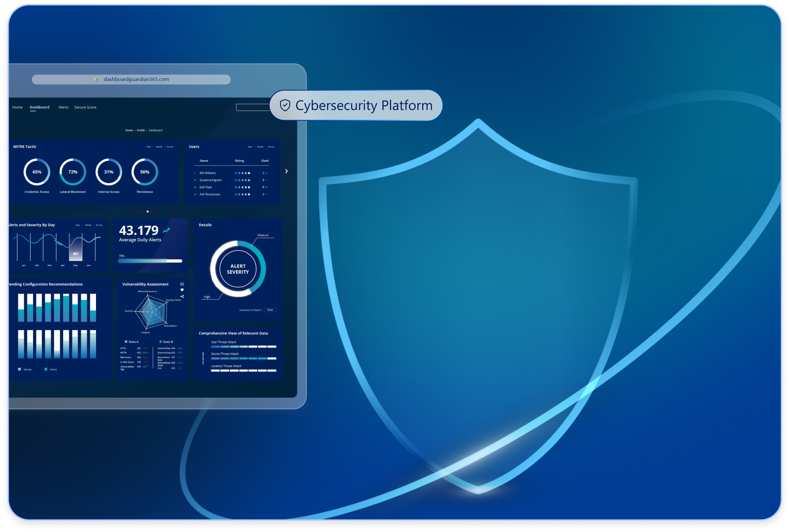Click the Print button
Image resolution: width=790 pixels, height=532 pixels.
pyautogui.click(x=270, y=310)
